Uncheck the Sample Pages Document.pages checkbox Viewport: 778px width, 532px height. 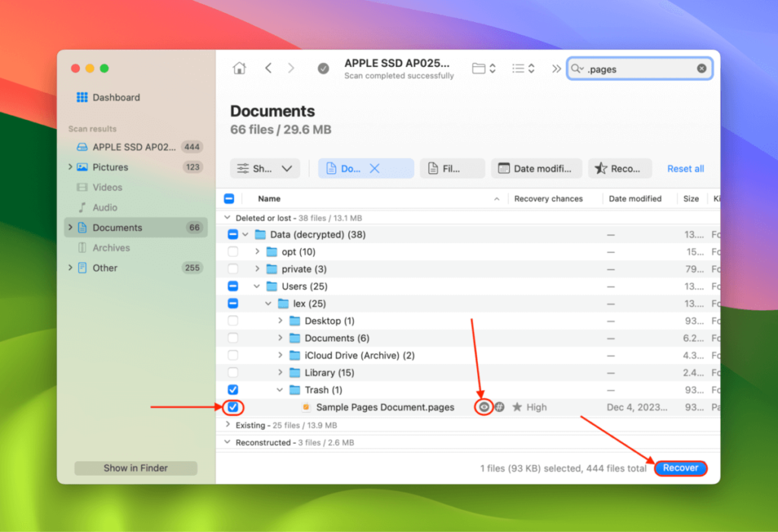(x=232, y=407)
